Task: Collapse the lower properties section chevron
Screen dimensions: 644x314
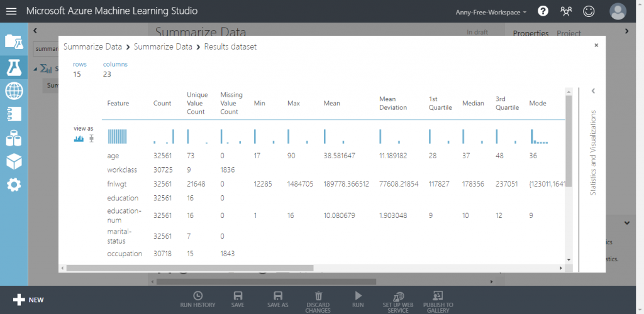Action: pyautogui.click(x=627, y=223)
